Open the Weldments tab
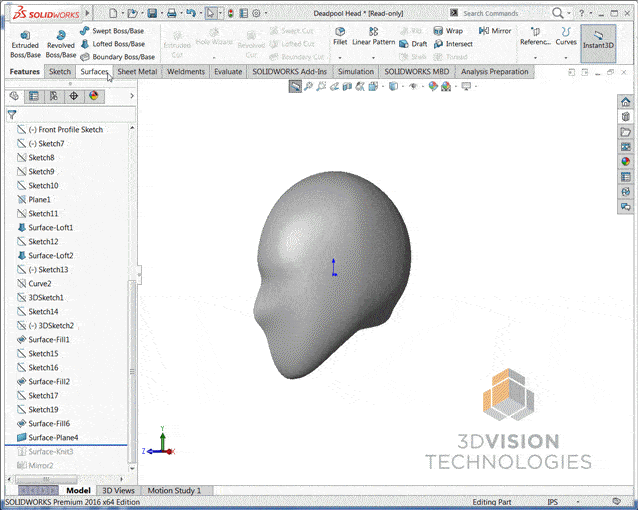Viewport: 638px width, 510px height. pyautogui.click(x=186, y=72)
